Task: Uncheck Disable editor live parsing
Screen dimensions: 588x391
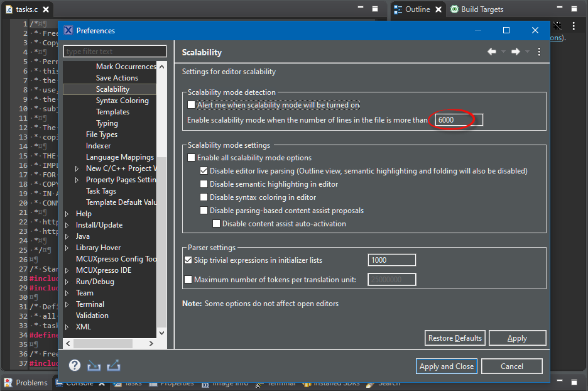Action: click(x=204, y=171)
